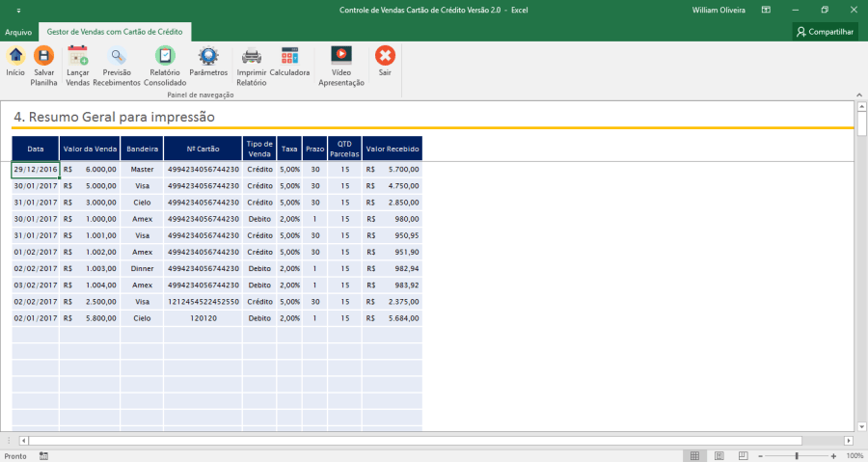
Task: Open Lançar Vendas calendar icon
Action: (77, 56)
